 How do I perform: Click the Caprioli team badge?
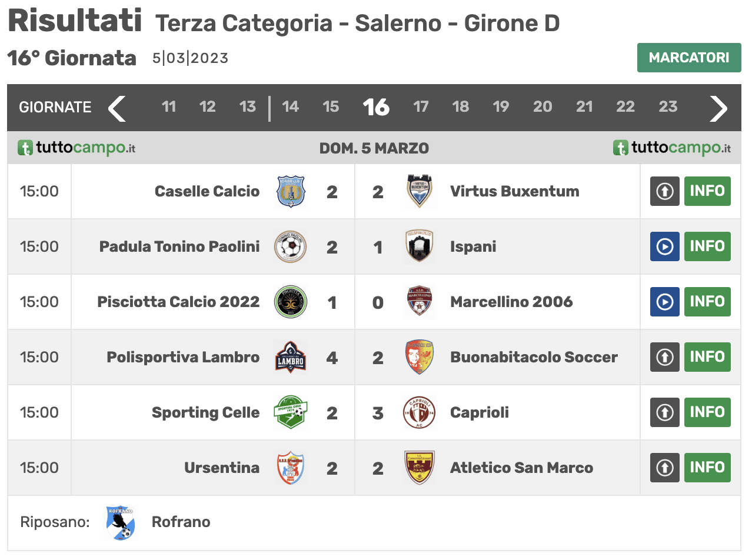420,412
